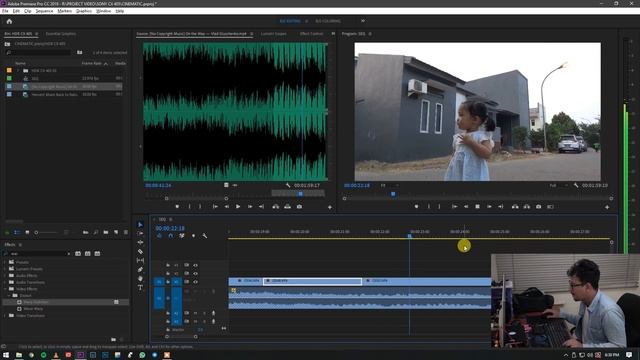The width and height of the screenshot is (640, 360).
Task: Click the Project panel thumbnail zoom slider
Action: (x=46, y=232)
